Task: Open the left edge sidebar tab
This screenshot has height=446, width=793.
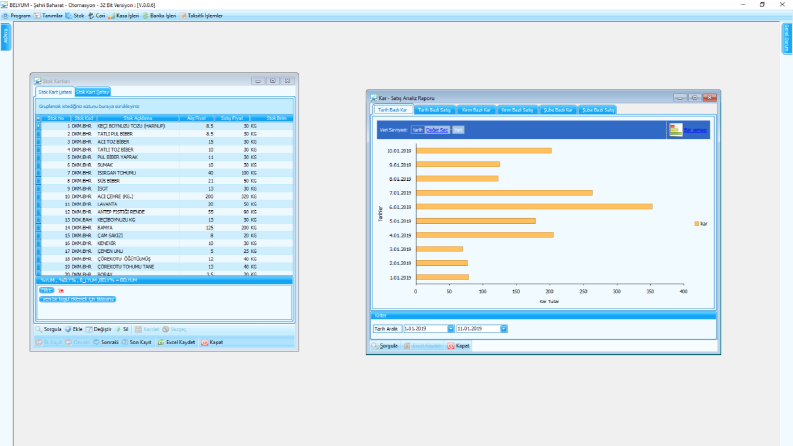Action: pyautogui.click(x=6, y=37)
